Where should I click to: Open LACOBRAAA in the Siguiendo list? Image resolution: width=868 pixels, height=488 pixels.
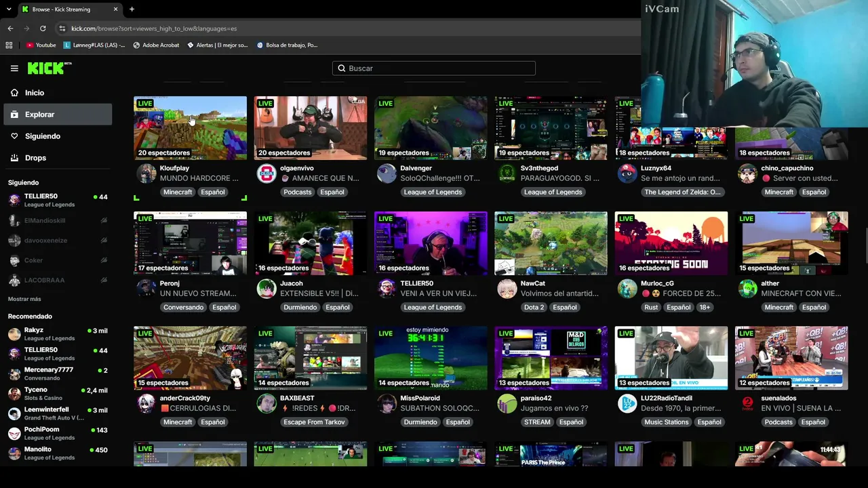[58, 280]
